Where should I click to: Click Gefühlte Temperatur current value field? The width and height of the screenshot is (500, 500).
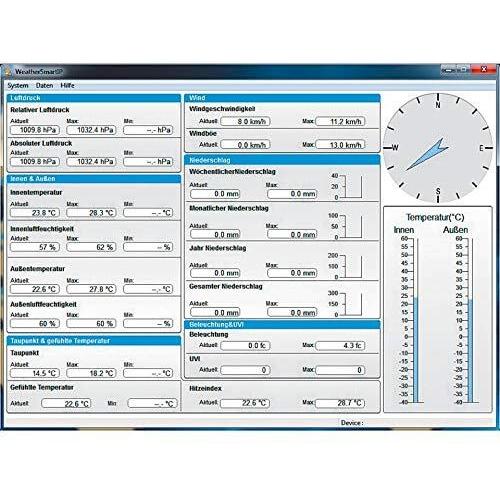click(x=66, y=404)
